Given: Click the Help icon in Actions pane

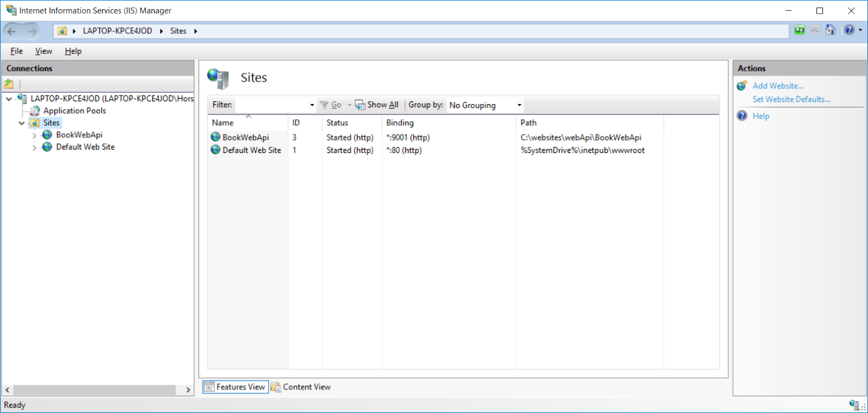Looking at the screenshot, I should 742,115.
